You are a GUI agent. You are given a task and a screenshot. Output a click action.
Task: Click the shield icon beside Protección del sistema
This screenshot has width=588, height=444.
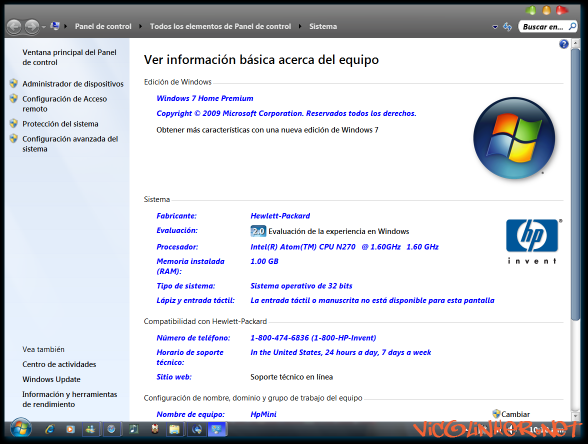point(14,123)
